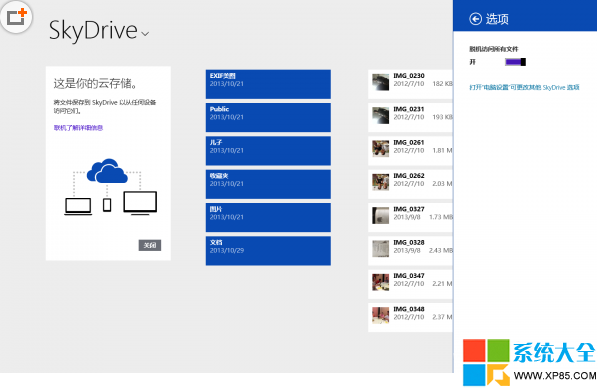Select the IMG_0231 file name text
This screenshot has height=388, width=599.
coord(409,109)
